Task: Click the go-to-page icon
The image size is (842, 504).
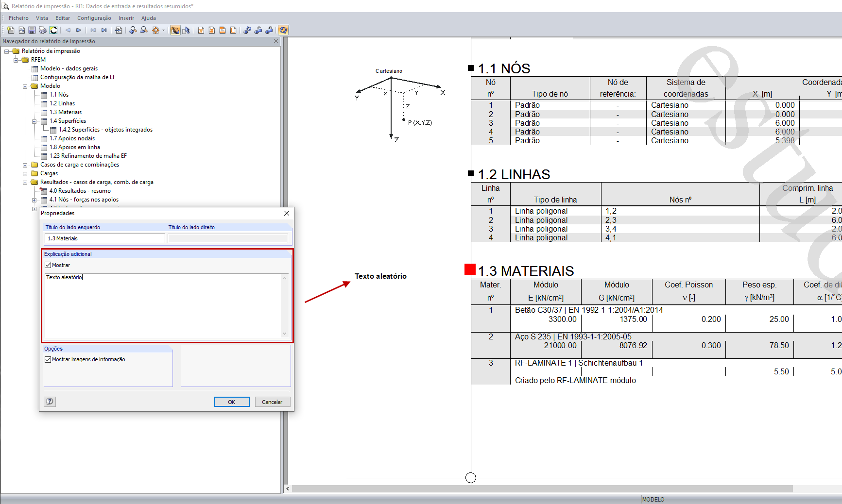Action: point(119,30)
